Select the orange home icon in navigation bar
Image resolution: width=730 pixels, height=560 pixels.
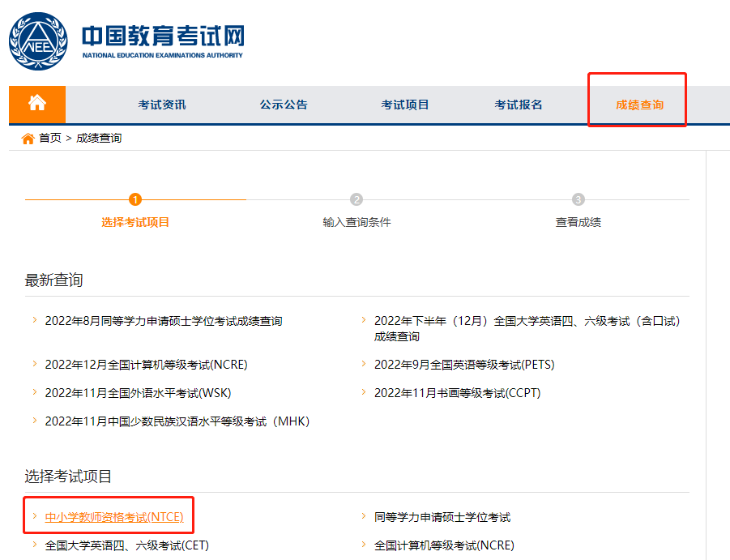pyautogui.click(x=36, y=104)
